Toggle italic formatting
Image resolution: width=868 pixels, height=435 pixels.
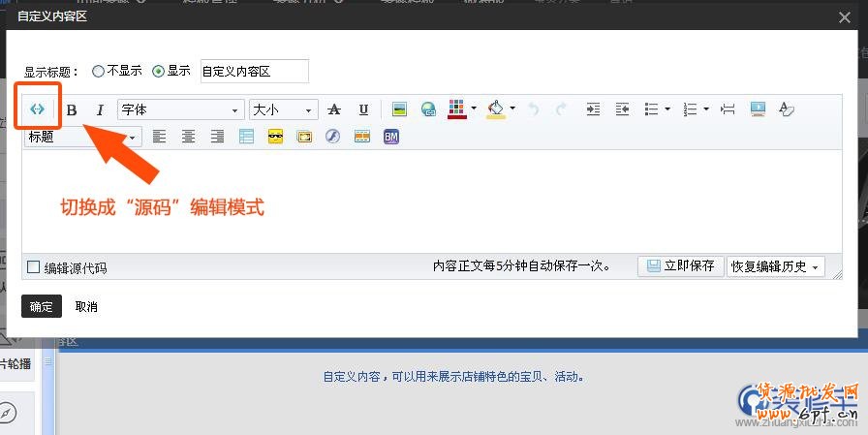[x=100, y=109]
